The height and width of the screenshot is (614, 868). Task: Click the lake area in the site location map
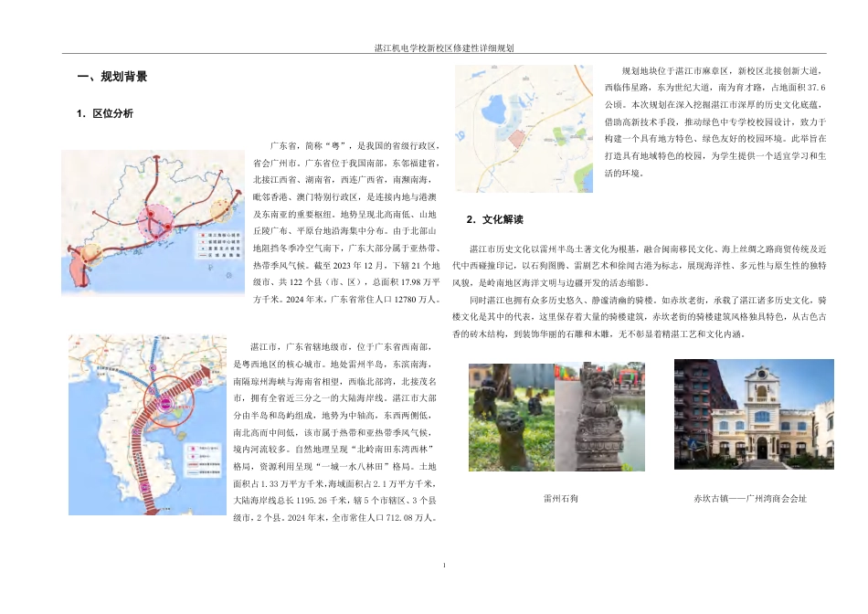[x=495, y=108]
